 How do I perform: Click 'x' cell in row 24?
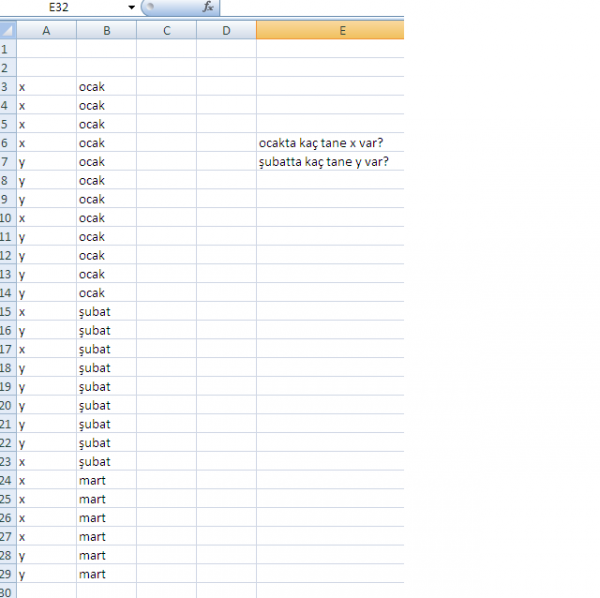click(46, 480)
